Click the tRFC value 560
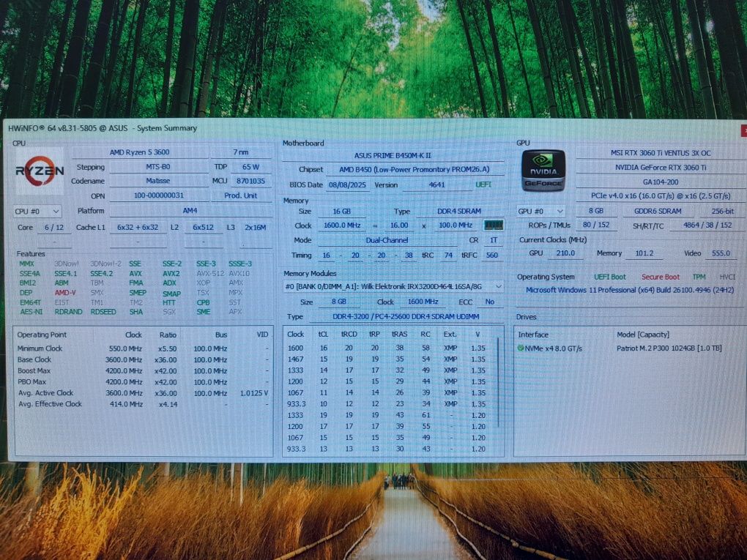The height and width of the screenshot is (560, 747). tap(491, 255)
